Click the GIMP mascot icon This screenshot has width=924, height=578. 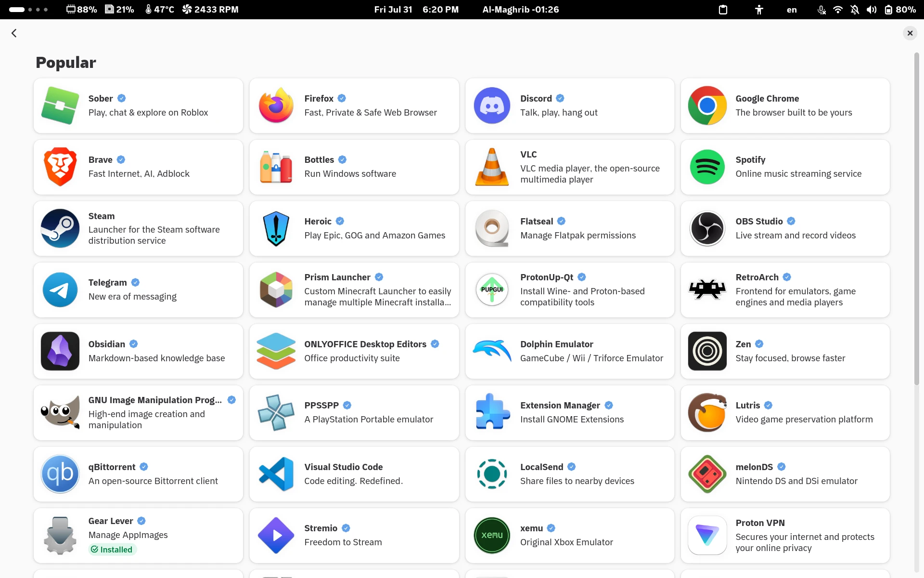(x=60, y=413)
